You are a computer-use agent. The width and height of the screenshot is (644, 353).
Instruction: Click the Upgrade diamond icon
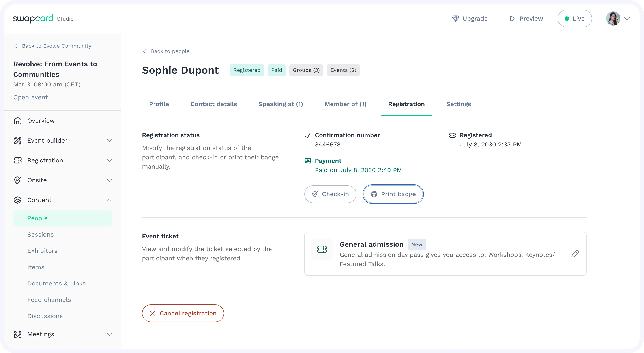coord(455,19)
